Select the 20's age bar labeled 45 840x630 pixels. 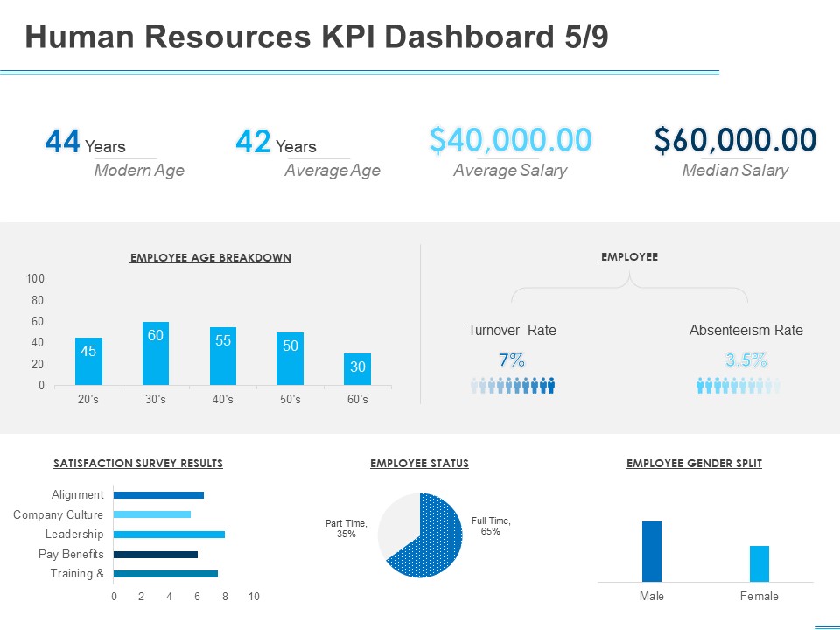pyautogui.click(x=88, y=361)
